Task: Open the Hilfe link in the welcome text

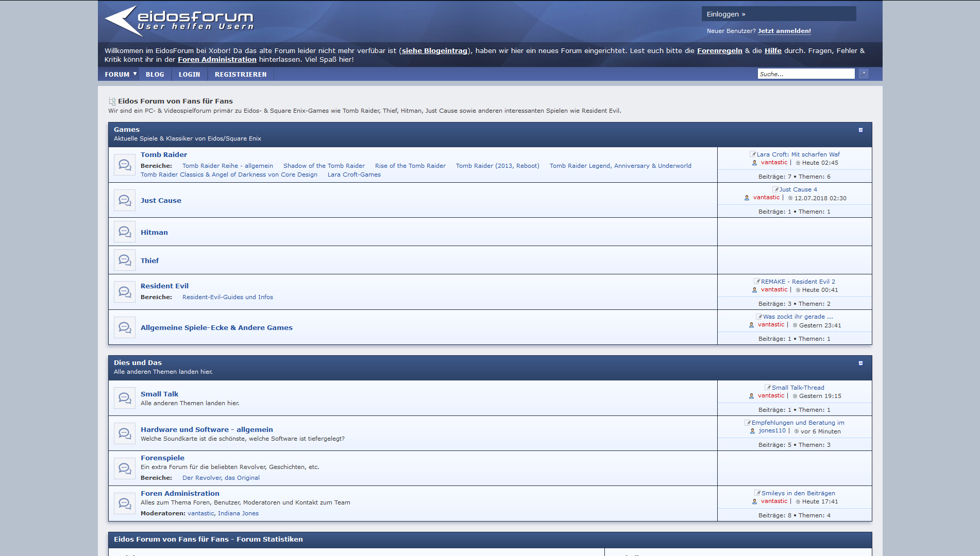Action: click(x=773, y=50)
